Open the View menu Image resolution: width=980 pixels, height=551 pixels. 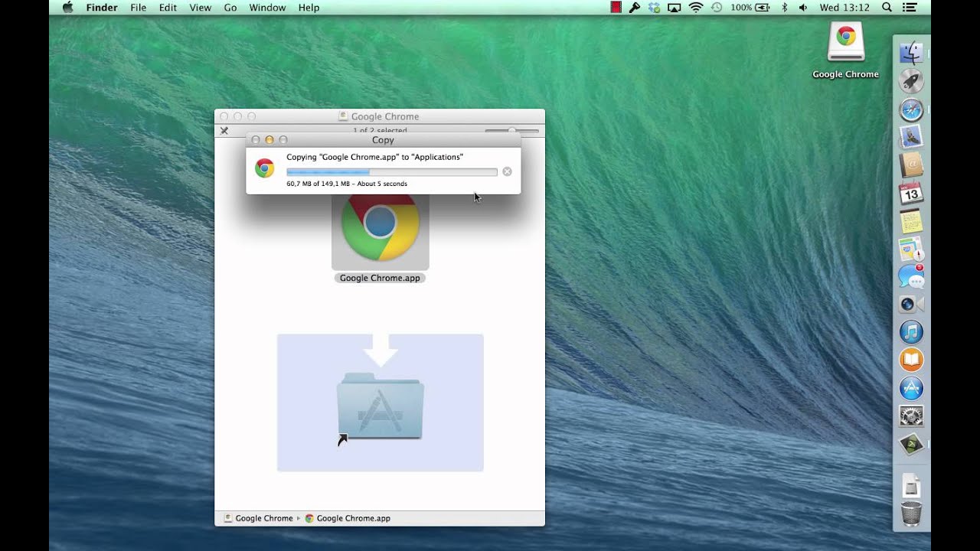[201, 8]
